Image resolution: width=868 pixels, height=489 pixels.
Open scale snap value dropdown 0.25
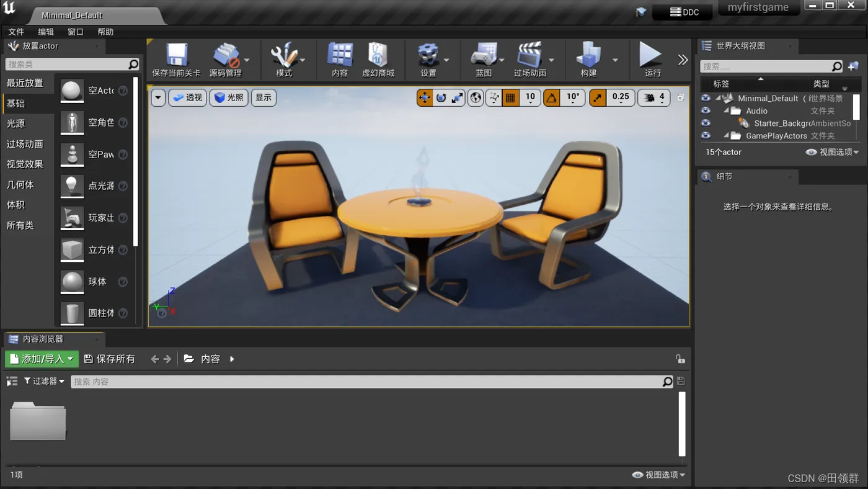(x=621, y=97)
